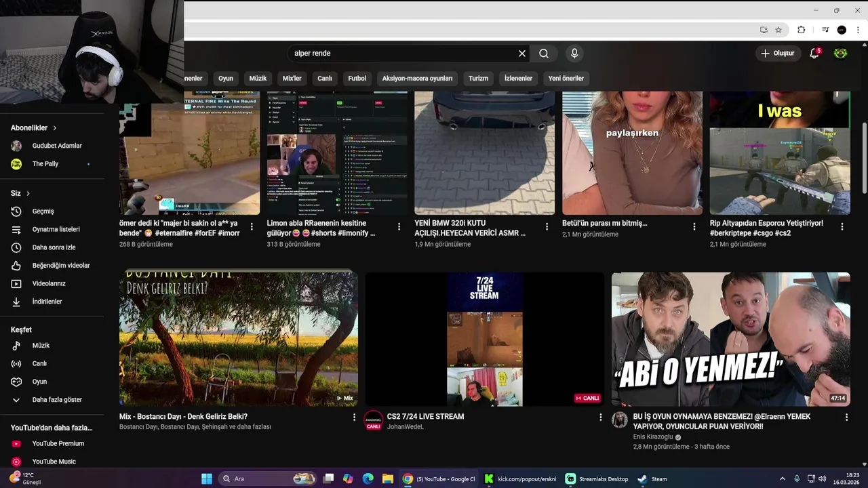Open Chrome extensions puzzle icon

pos(801,30)
